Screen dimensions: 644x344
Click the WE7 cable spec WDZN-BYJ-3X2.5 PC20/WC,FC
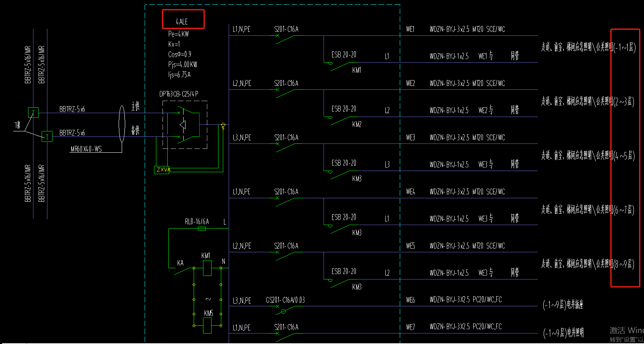point(466,327)
